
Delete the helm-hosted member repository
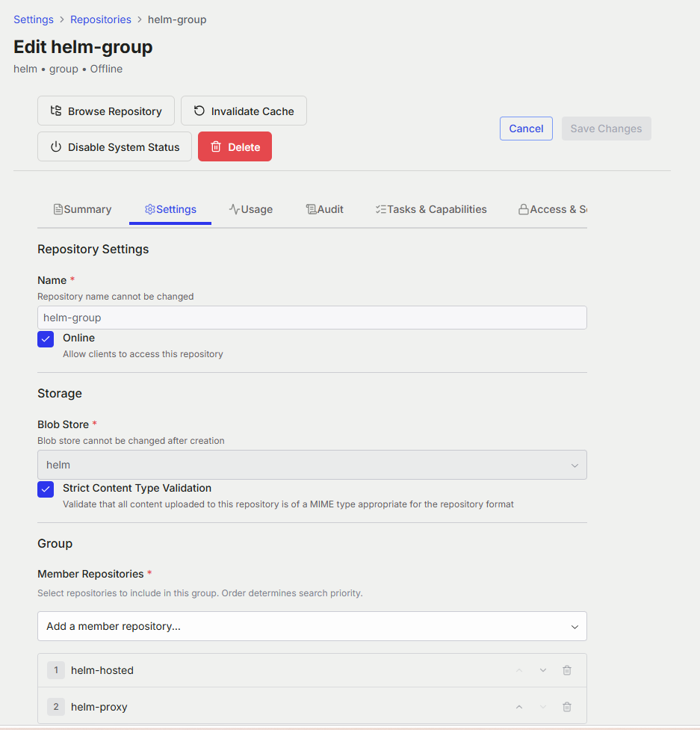pyautogui.click(x=566, y=670)
